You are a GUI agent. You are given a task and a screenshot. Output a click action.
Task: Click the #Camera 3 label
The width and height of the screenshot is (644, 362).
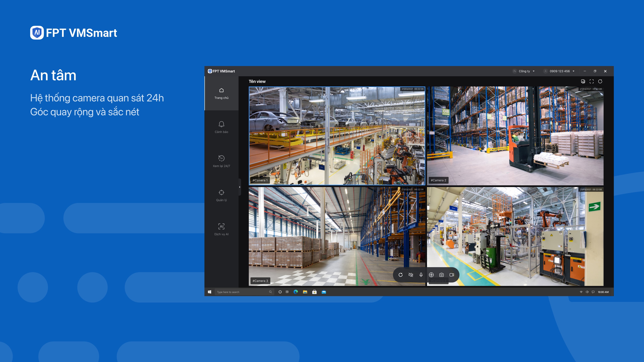click(260, 281)
